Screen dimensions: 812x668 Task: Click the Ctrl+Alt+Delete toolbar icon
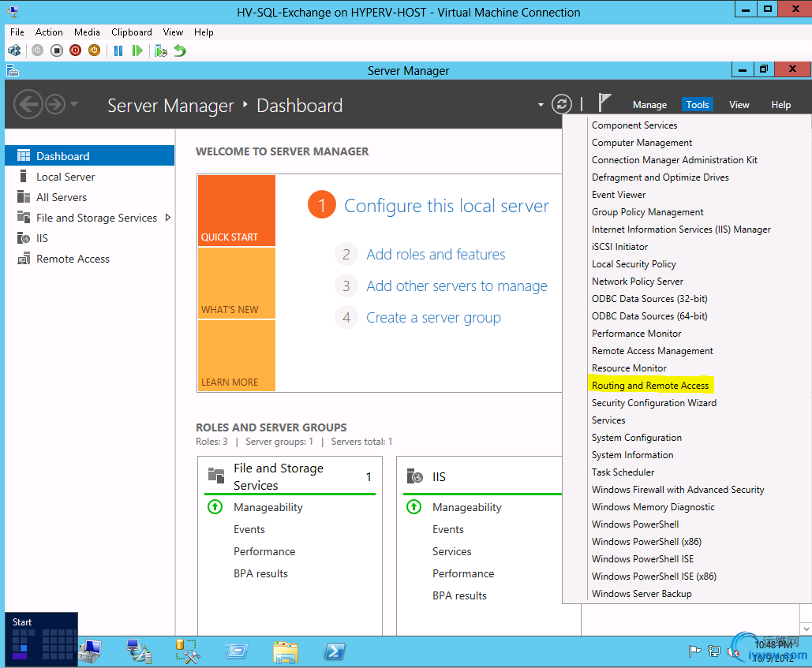click(14, 50)
